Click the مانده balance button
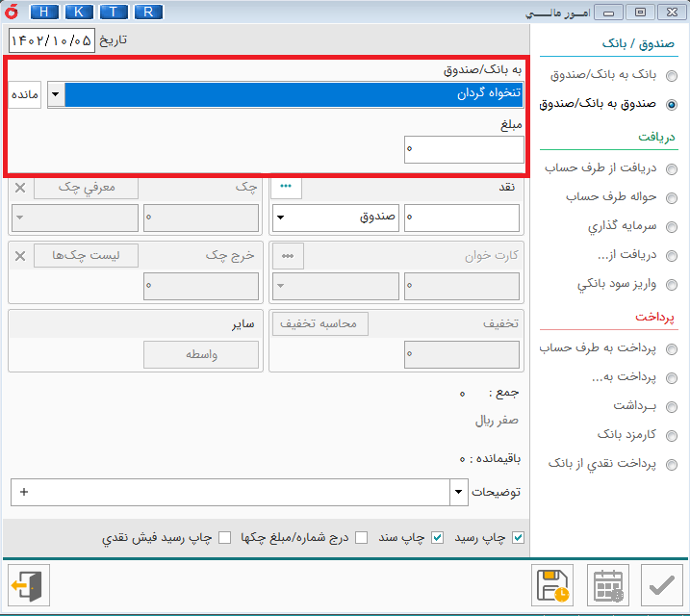Screen dimensions: 690x616 click(25, 94)
